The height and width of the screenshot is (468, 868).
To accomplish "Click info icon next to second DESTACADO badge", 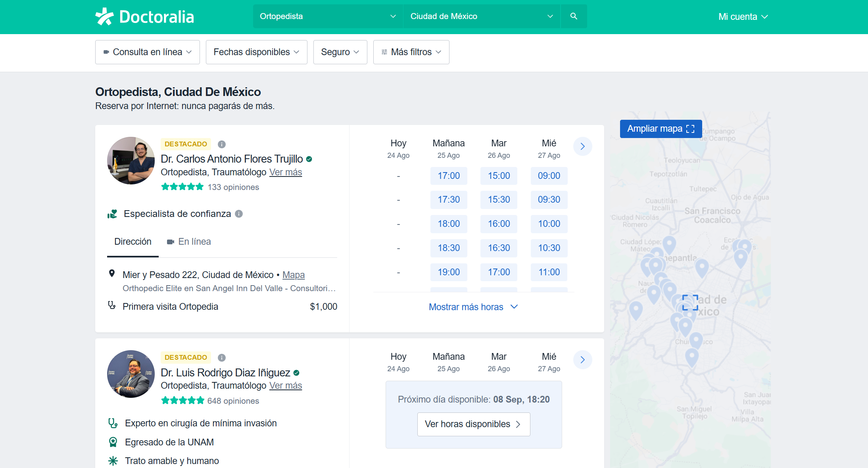I will pos(222,358).
